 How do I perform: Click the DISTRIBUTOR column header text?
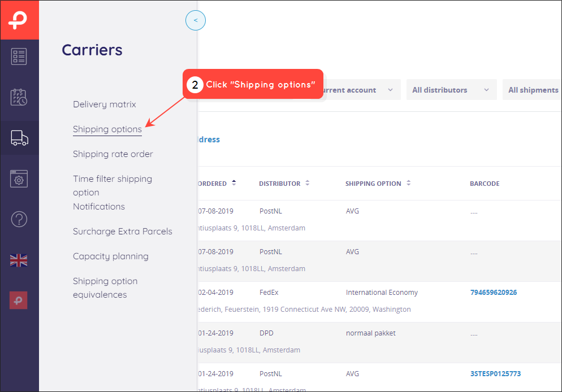click(x=279, y=184)
